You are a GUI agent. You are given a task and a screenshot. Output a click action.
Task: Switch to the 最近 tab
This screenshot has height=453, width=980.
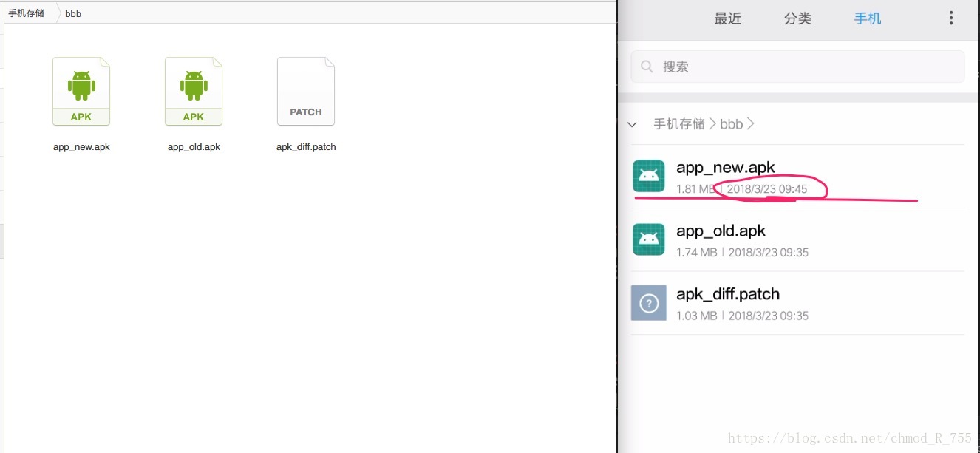(727, 19)
